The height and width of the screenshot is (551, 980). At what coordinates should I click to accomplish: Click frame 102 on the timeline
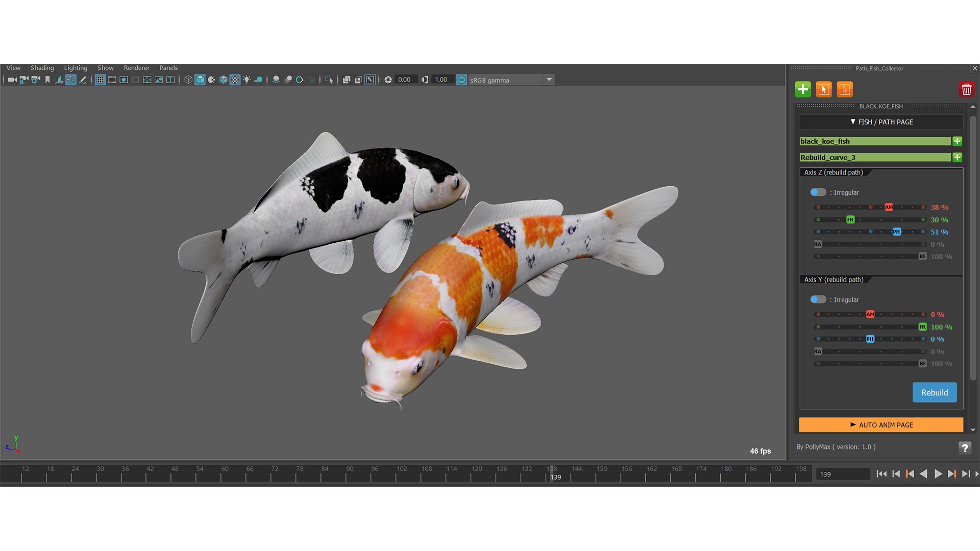tap(402, 469)
